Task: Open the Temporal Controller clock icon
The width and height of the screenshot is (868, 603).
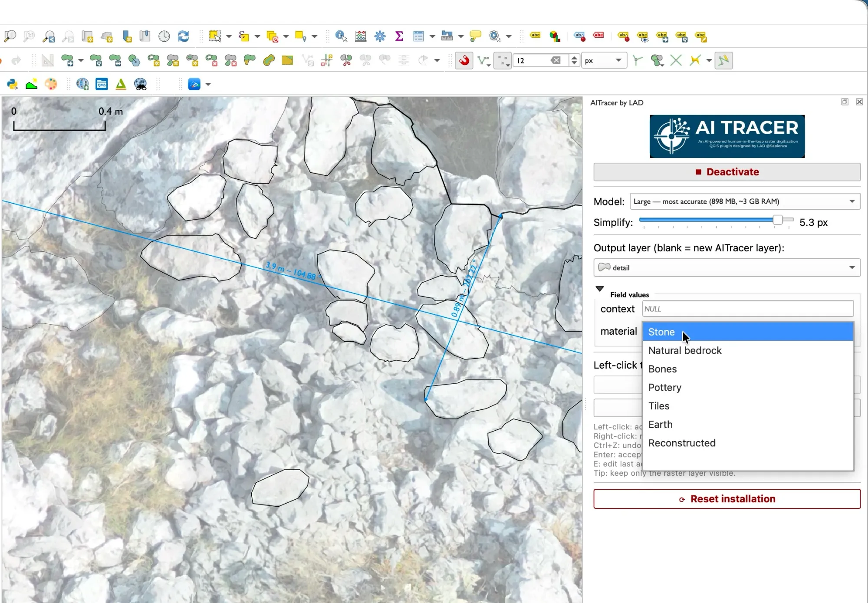Action: (x=164, y=36)
